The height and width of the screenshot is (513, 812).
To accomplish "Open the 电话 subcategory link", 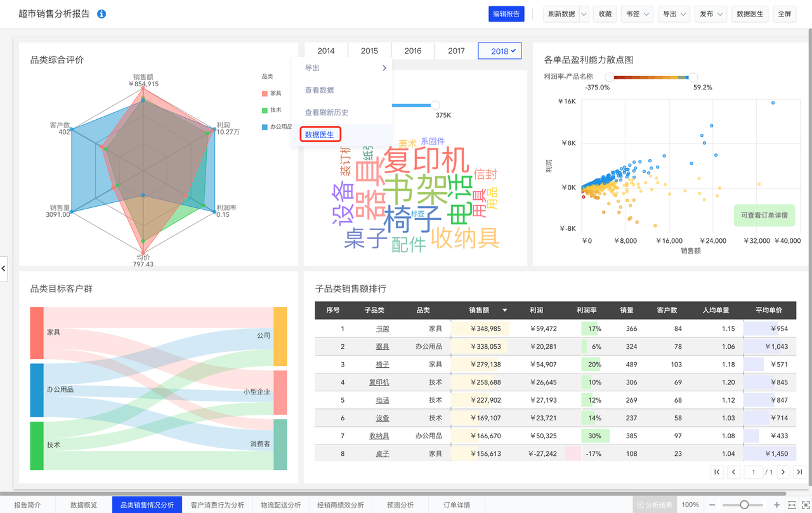I will [x=383, y=400].
